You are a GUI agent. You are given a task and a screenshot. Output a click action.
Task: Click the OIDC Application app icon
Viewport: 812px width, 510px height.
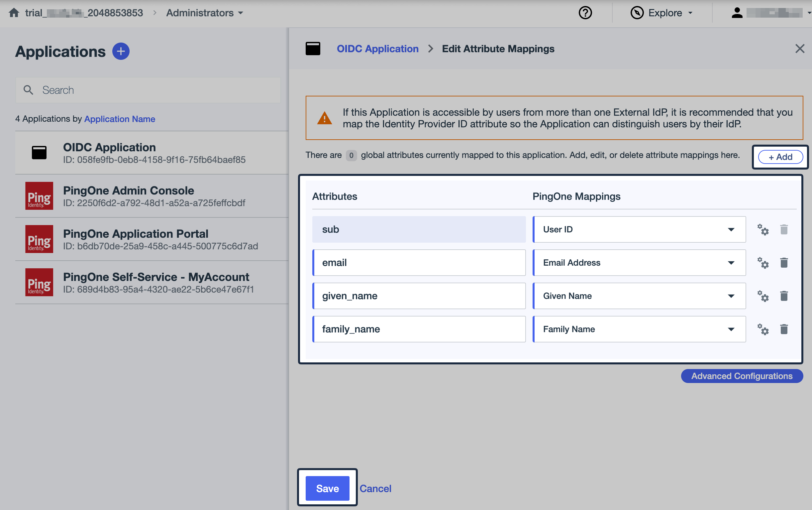[x=39, y=152]
